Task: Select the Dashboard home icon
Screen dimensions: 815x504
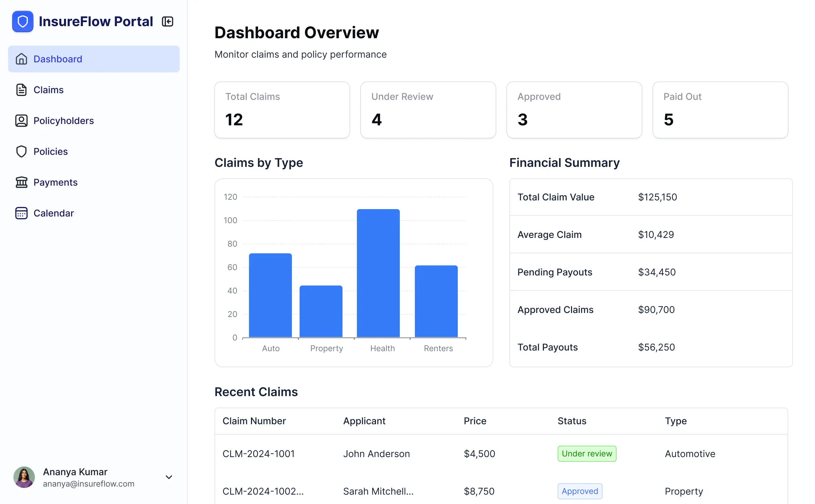Action: 21,59
